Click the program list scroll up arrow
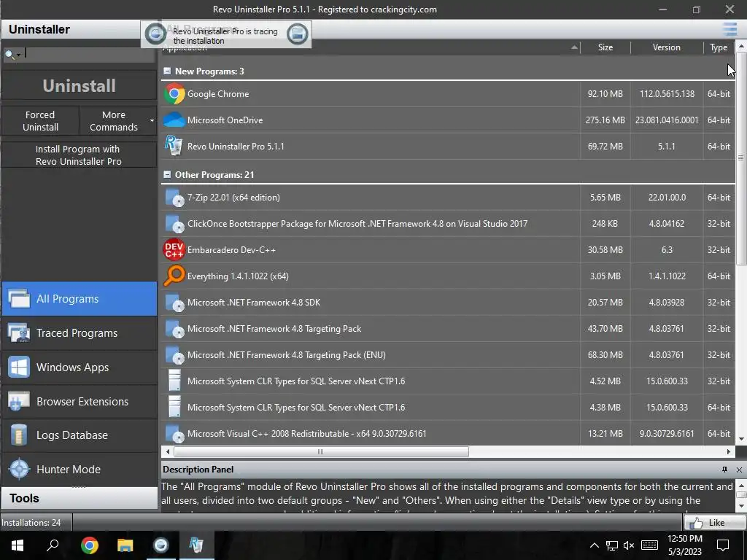747x560 pixels. 741,46
